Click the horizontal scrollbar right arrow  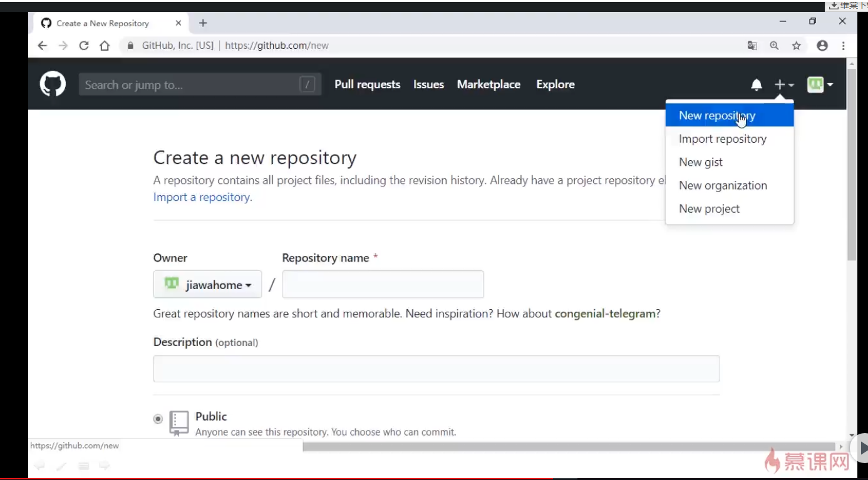[x=840, y=446]
